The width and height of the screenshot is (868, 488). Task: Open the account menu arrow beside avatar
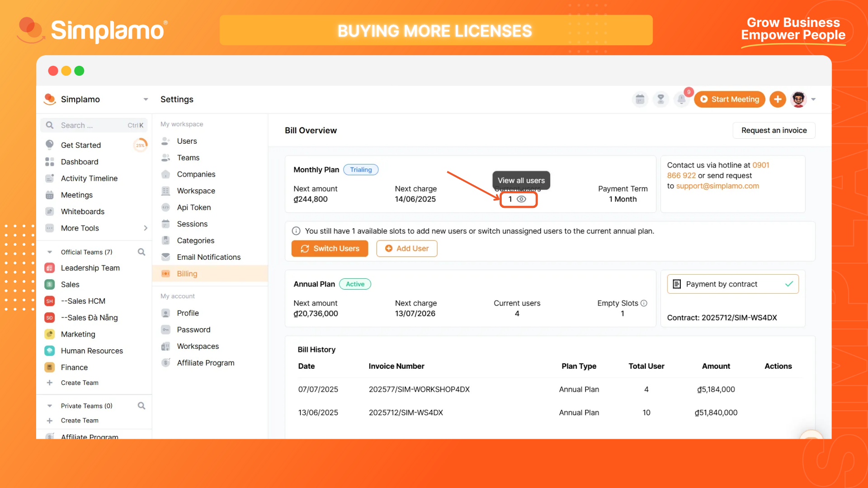click(814, 99)
